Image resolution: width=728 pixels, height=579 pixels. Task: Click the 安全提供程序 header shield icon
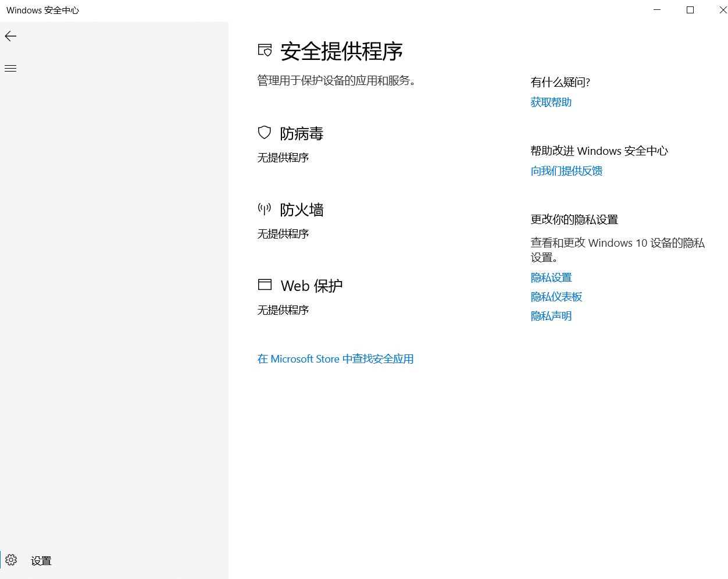pos(265,51)
